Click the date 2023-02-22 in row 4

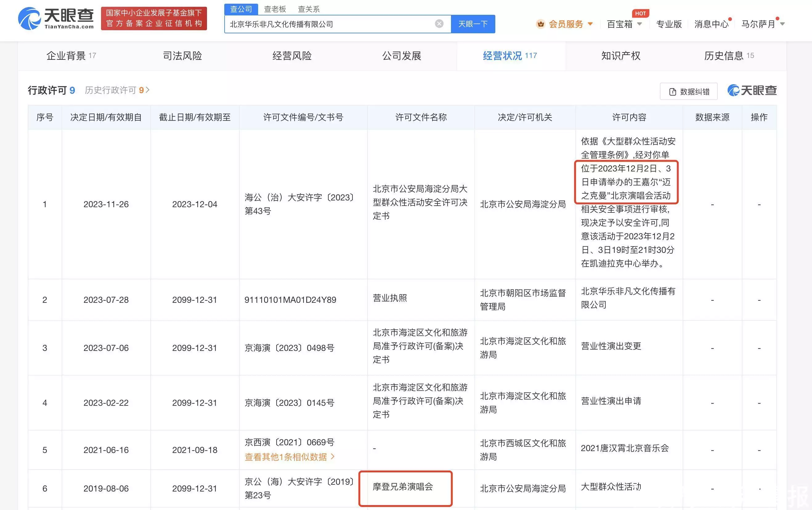pyautogui.click(x=106, y=403)
